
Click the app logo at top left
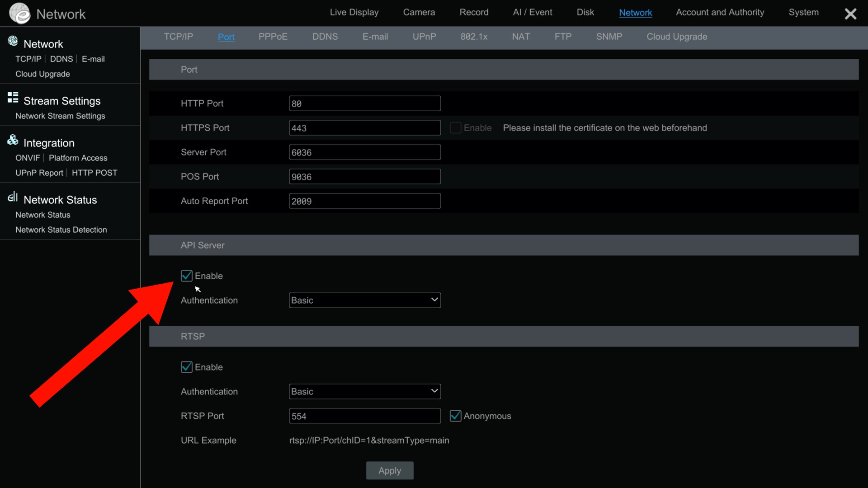(19, 13)
